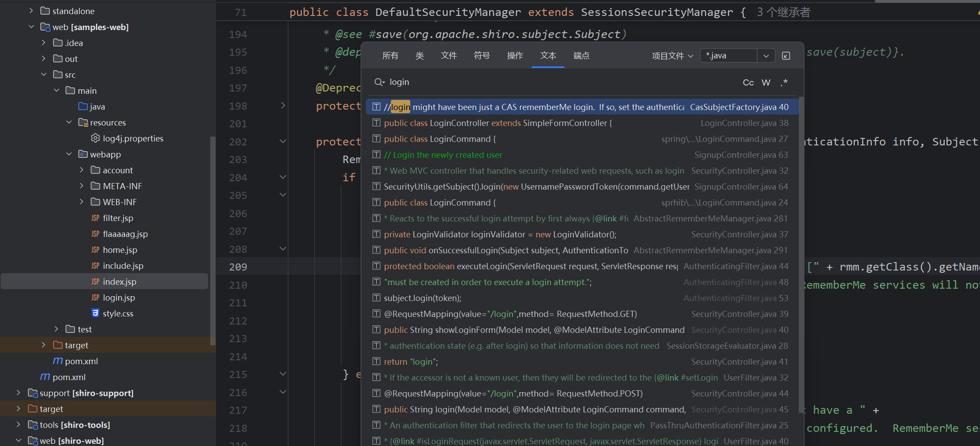
Task: Click the log4j.properties gear icon
Action: pos(95,138)
